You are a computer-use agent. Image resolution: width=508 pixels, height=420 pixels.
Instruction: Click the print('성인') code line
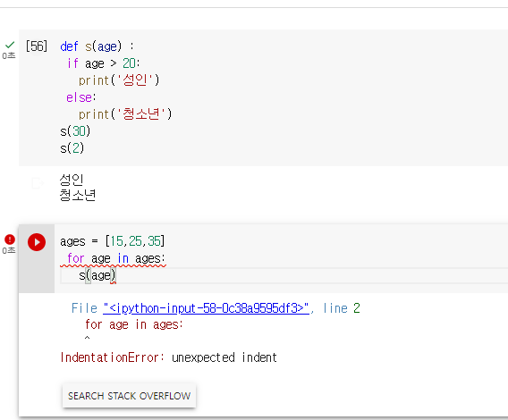click(x=119, y=80)
